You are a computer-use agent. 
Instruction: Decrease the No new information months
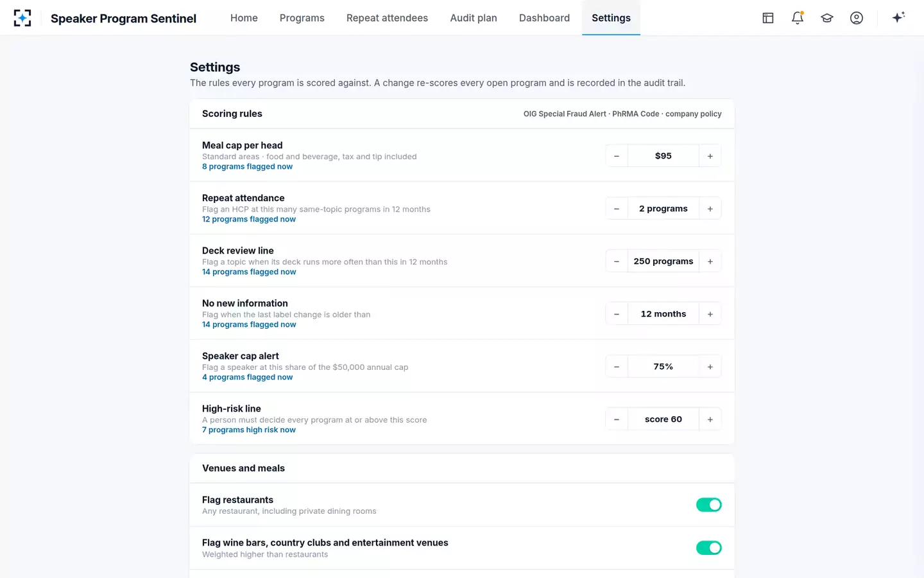pos(617,314)
